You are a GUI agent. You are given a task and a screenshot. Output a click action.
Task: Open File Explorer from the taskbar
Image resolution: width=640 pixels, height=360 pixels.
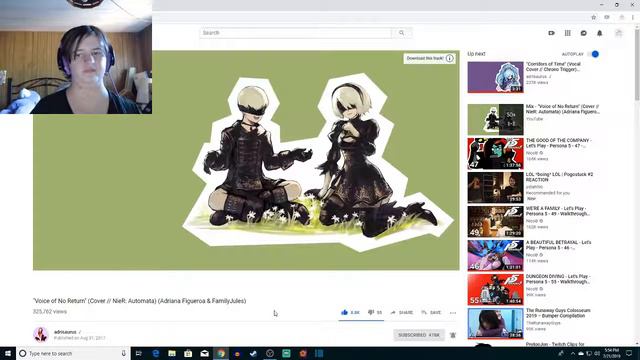point(172,353)
